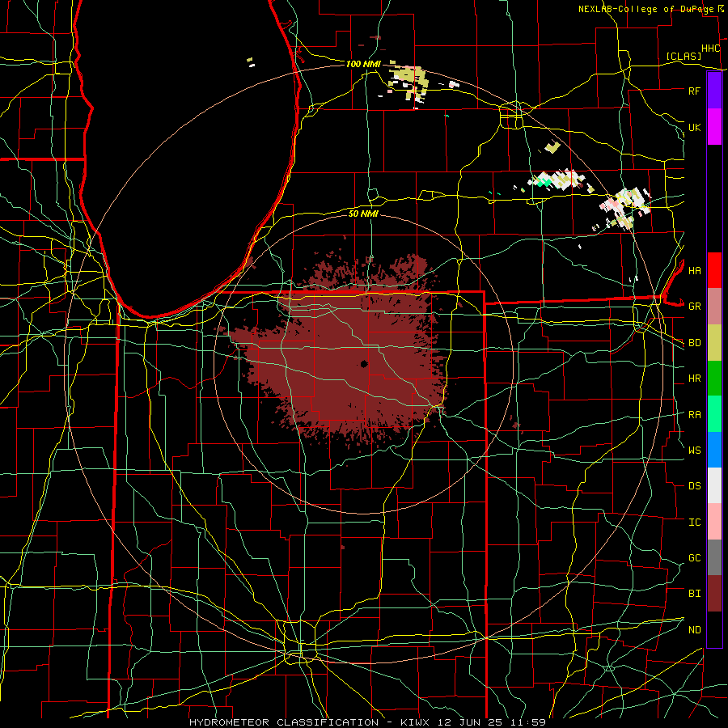Click the HA legend label
Screen dimensions: 728x728
[x=694, y=271]
